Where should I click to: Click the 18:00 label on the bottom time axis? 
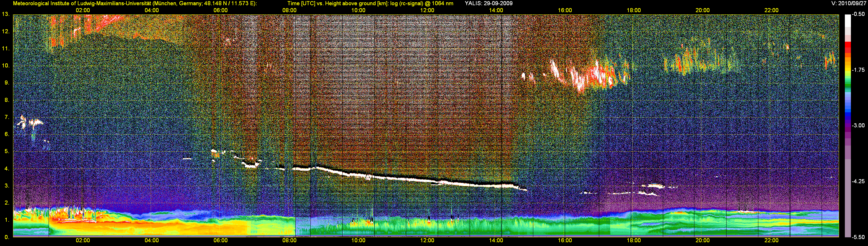coord(634,241)
